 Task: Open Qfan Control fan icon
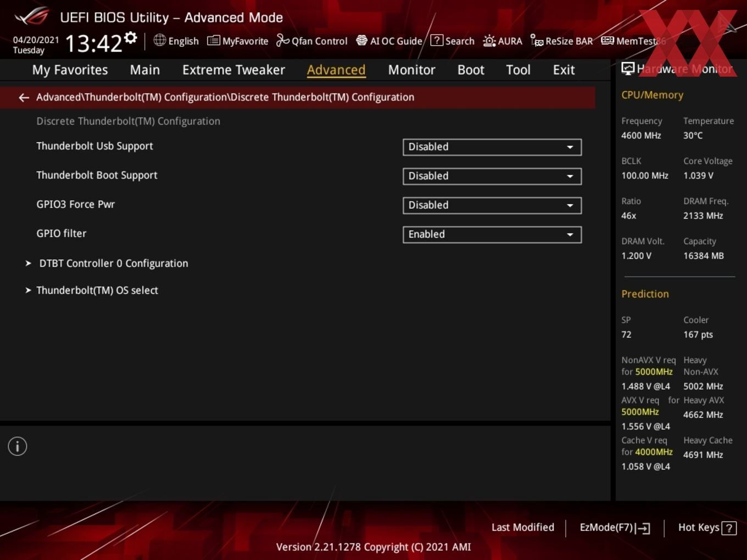(282, 40)
